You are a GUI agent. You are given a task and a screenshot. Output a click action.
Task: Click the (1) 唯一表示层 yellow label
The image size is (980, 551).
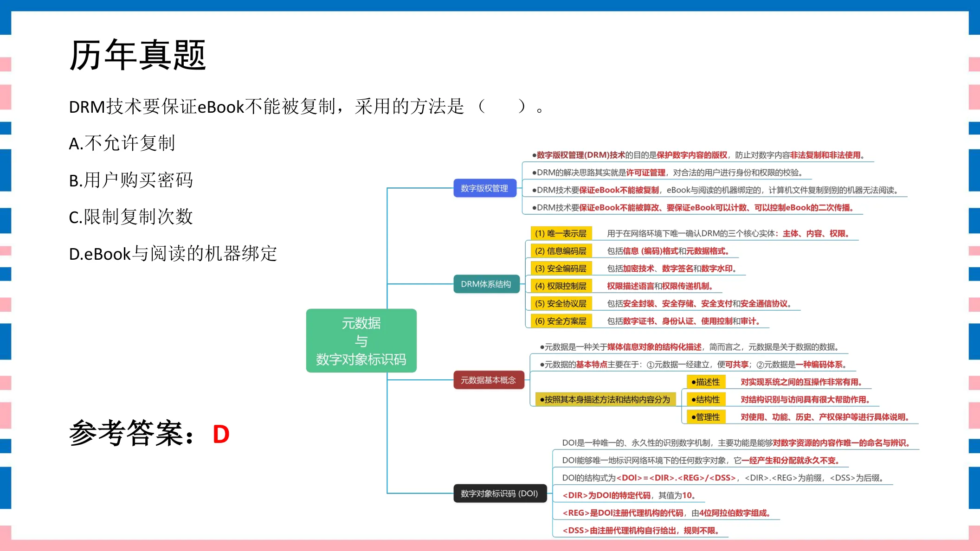(561, 233)
